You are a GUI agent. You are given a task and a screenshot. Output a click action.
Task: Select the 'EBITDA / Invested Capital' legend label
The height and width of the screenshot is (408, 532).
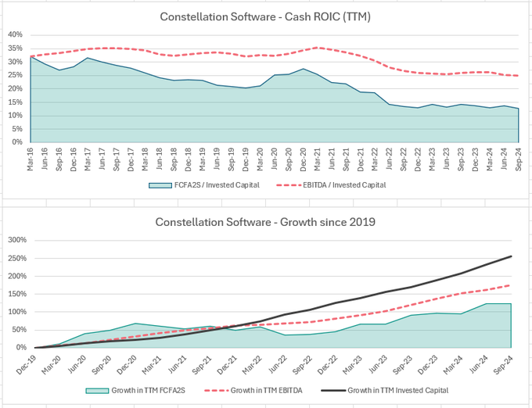pos(344,185)
